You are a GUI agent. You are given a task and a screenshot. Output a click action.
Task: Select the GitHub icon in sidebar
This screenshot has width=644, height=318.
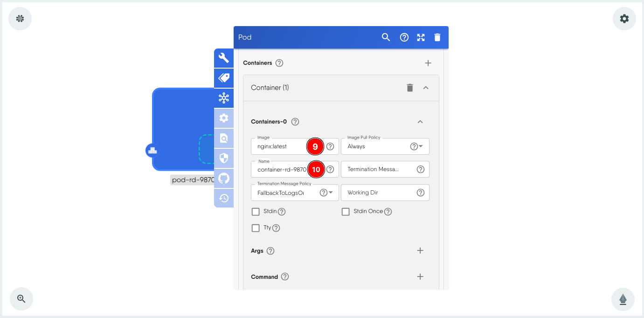point(224,178)
